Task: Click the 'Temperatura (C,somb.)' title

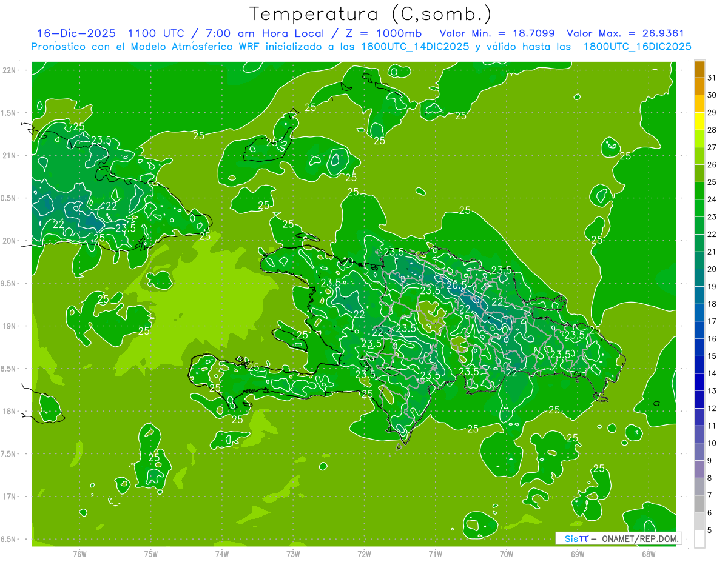Action: [x=371, y=14]
